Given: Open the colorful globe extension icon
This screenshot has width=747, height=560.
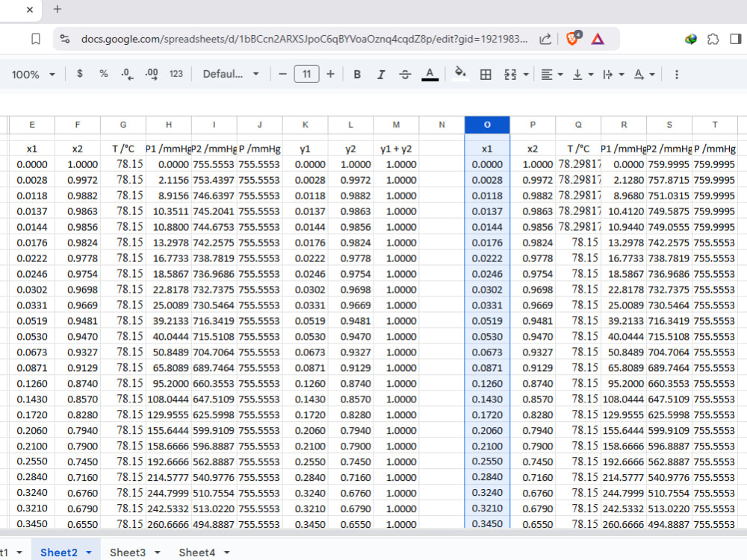Looking at the screenshot, I should tap(691, 39).
